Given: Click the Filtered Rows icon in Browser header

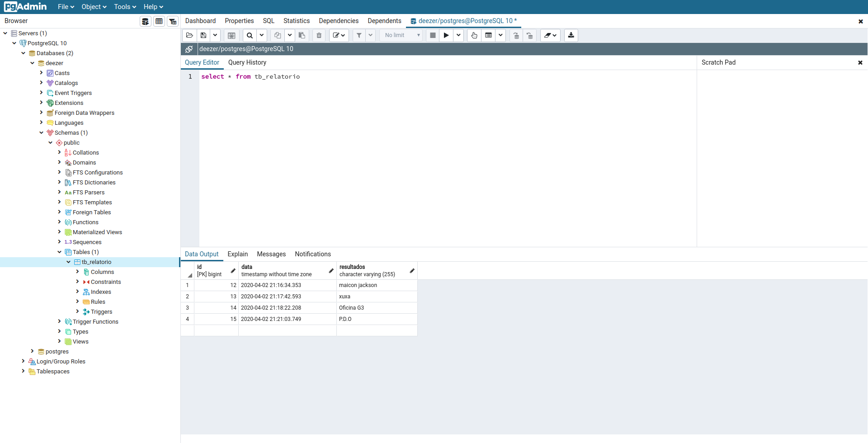Looking at the screenshot, I should click(x=173, y=21).
